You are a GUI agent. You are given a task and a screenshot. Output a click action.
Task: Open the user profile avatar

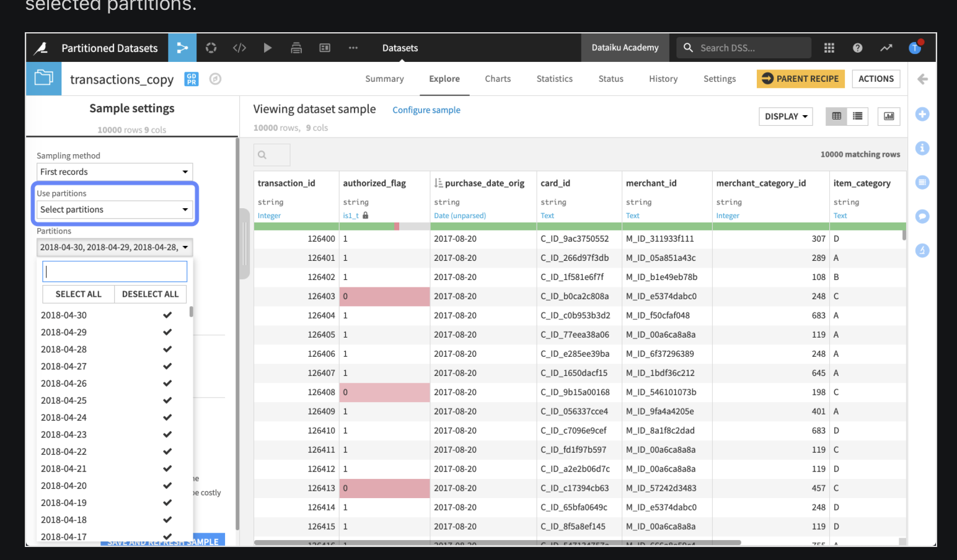point(915,48)
